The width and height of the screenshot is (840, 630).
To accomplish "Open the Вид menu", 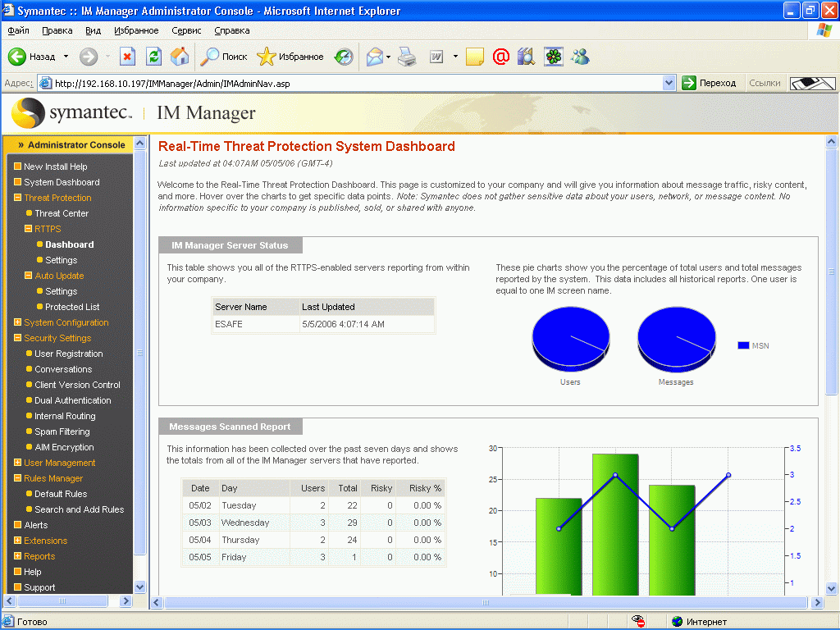I will [x=94, y=30].
